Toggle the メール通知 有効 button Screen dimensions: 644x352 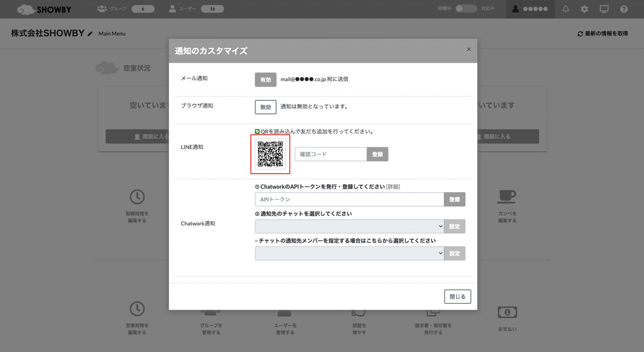click(265, 80)
